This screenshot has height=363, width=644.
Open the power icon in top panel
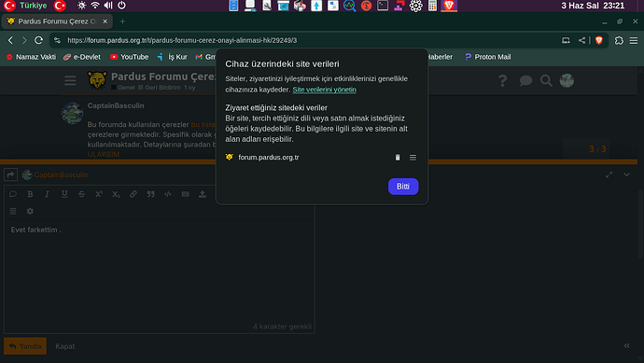point(121,6)
